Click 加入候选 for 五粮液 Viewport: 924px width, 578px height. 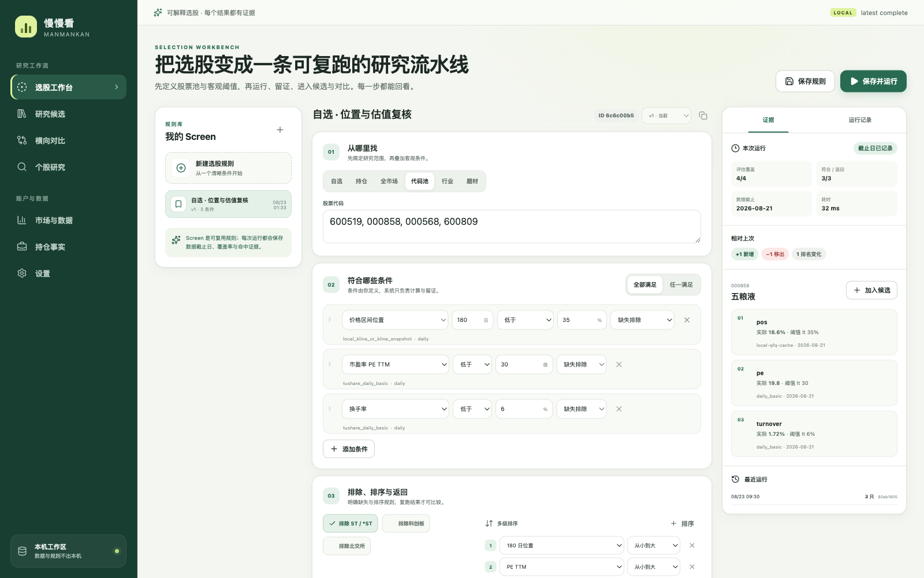(x=871, y=290)
